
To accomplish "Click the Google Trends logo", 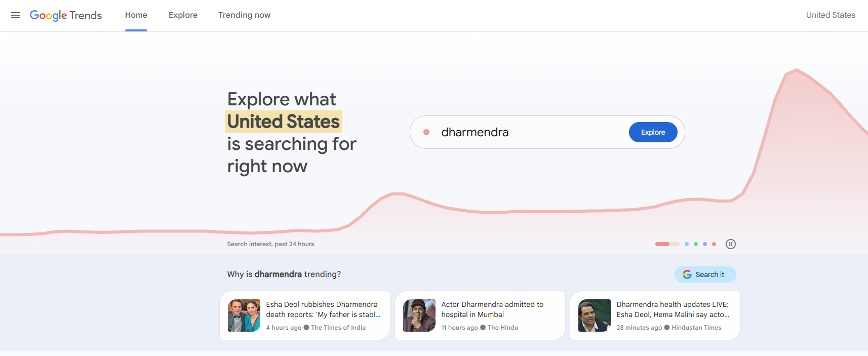I will pyautogui.click(x=66, y=15).
